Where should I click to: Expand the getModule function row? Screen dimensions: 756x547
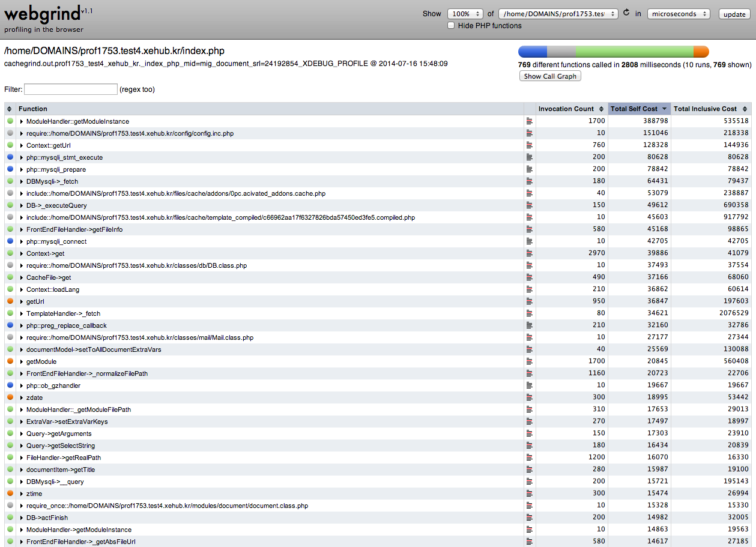point(22,361)
